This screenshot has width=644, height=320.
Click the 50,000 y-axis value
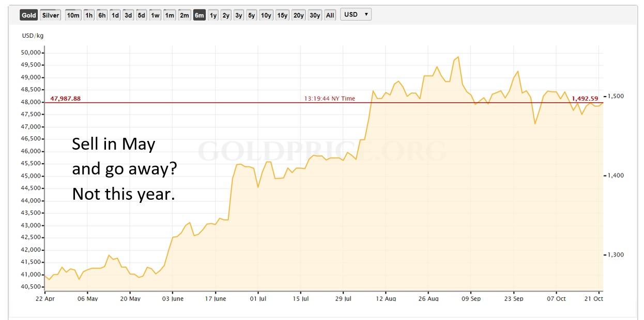tap(29, 53)
